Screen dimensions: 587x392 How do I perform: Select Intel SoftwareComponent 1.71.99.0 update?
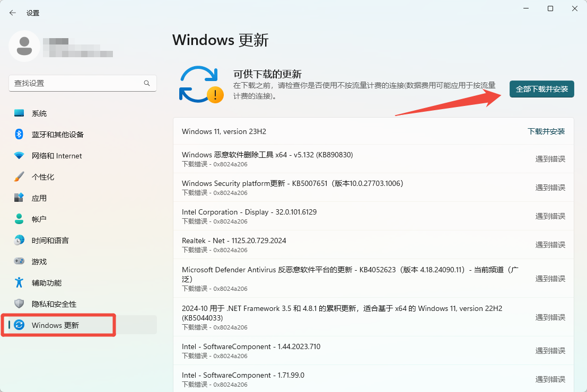373,379
